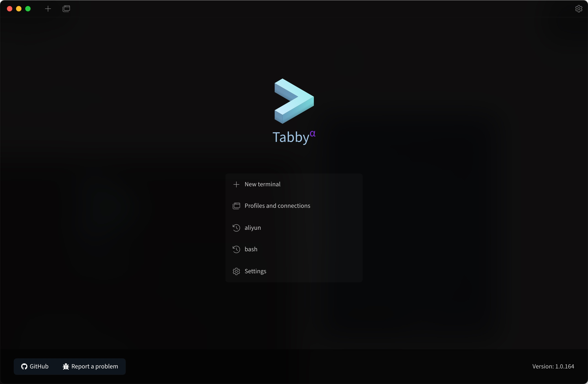
Task: Select New terminal menu item
Action: click(x=262, y=184)
